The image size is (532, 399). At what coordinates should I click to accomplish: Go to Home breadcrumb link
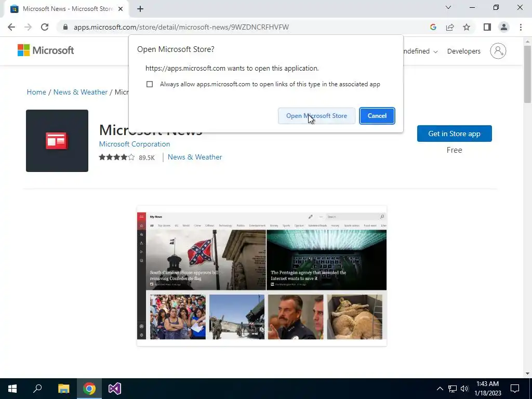[x=36, y=92]
